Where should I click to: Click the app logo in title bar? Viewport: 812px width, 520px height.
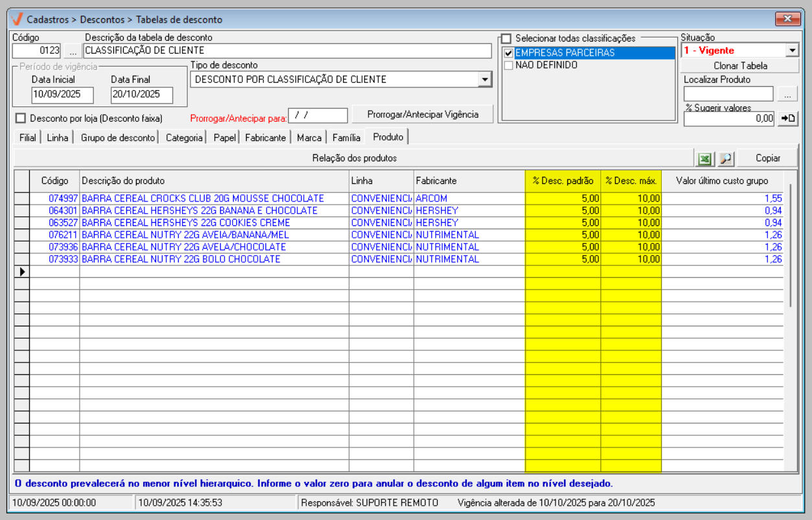[x=17, y=19]
